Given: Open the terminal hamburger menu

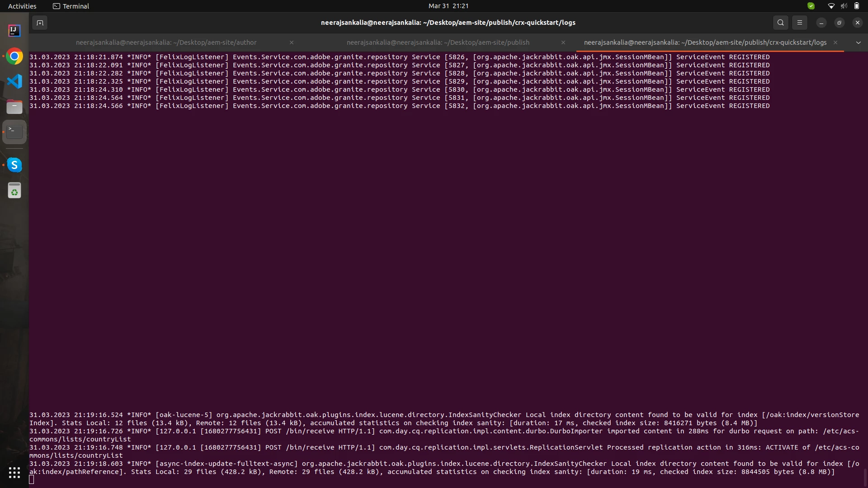Looking at the screenshot, I should [799, 23].
